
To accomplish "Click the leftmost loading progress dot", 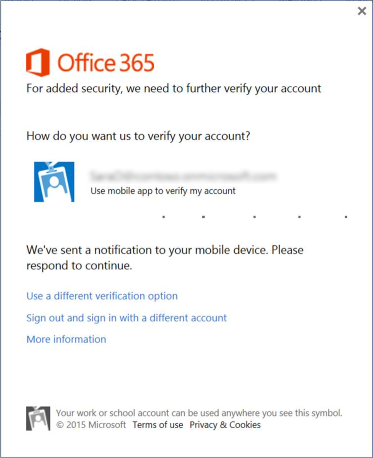I will click(x=164, y=217).
